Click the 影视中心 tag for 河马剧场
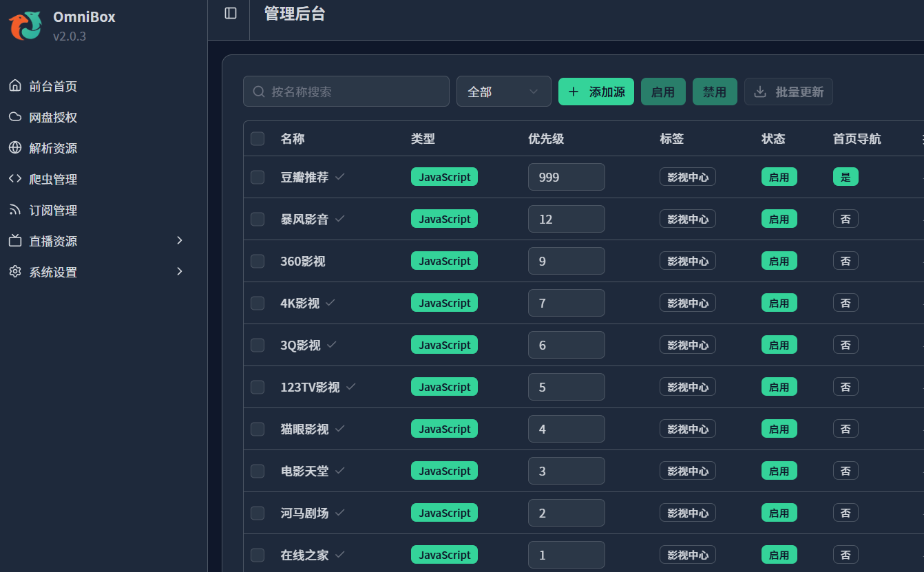924x572 pixels. pyautogui.click(x=688, y=513)
